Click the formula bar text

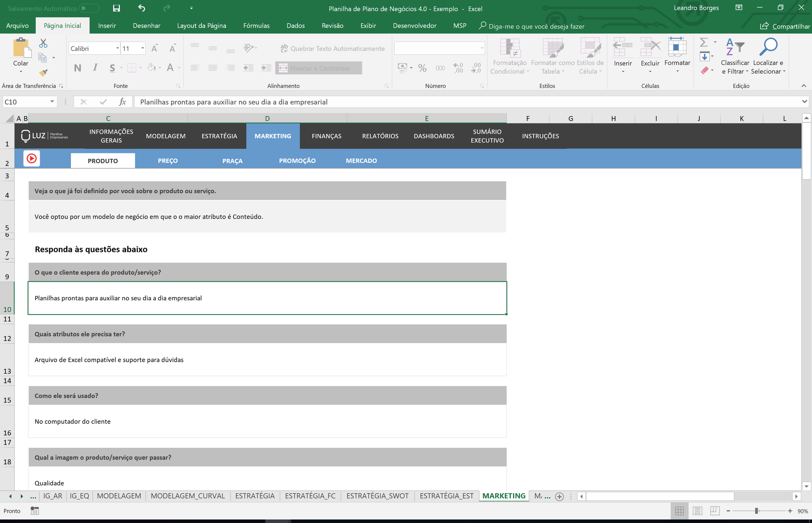[x=234, y=102]
